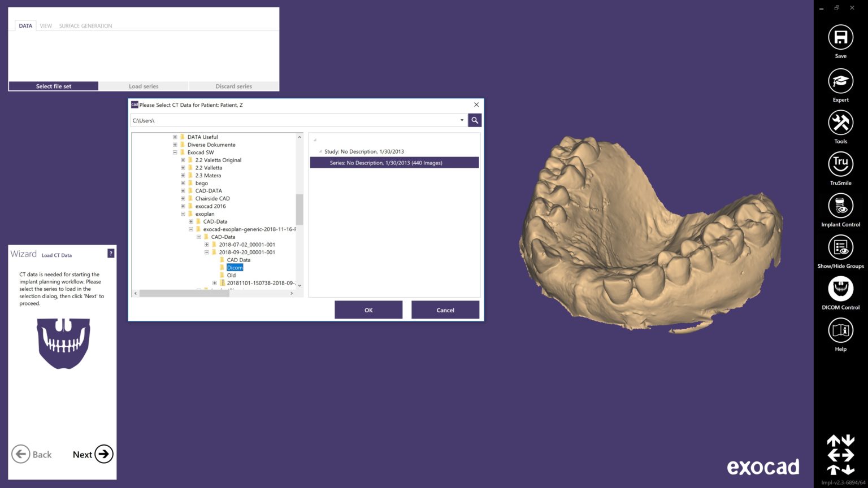
Task: Click the search magnifier in the CT dialog
Action: [474, 120]
